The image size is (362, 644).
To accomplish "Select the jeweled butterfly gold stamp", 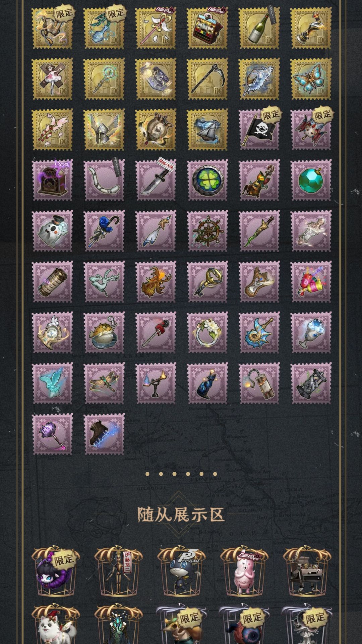I will [311, 79].
